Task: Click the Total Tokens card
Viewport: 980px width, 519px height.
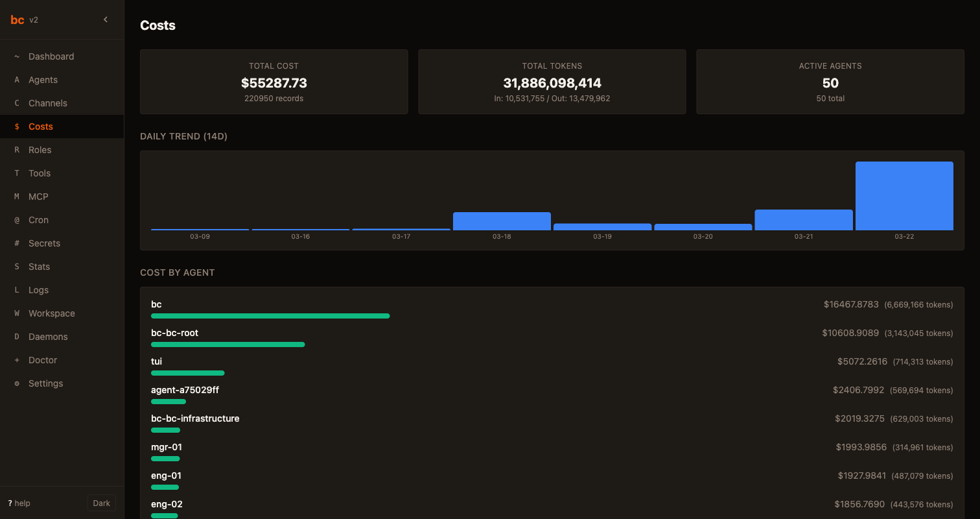Action: point(552,82)
